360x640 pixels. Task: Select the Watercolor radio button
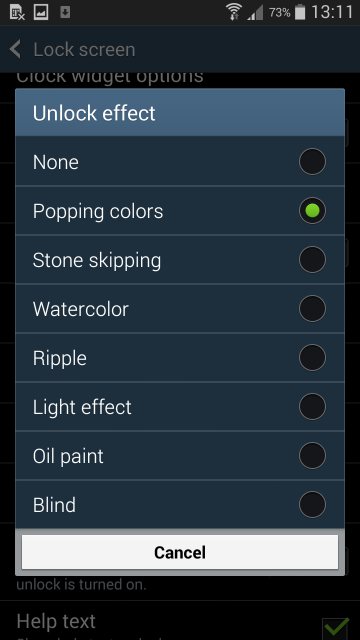point(312,309)
